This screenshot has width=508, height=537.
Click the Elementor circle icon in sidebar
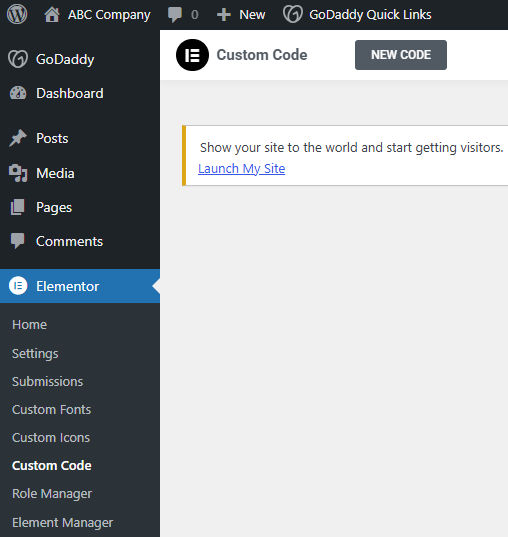pyautogui.click(x=18, y=286)
